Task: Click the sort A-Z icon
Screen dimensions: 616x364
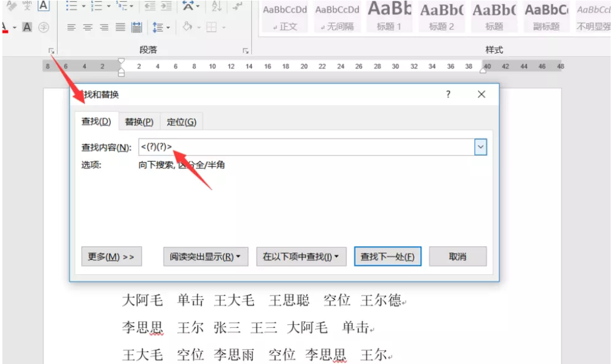Action: [217, 6]
